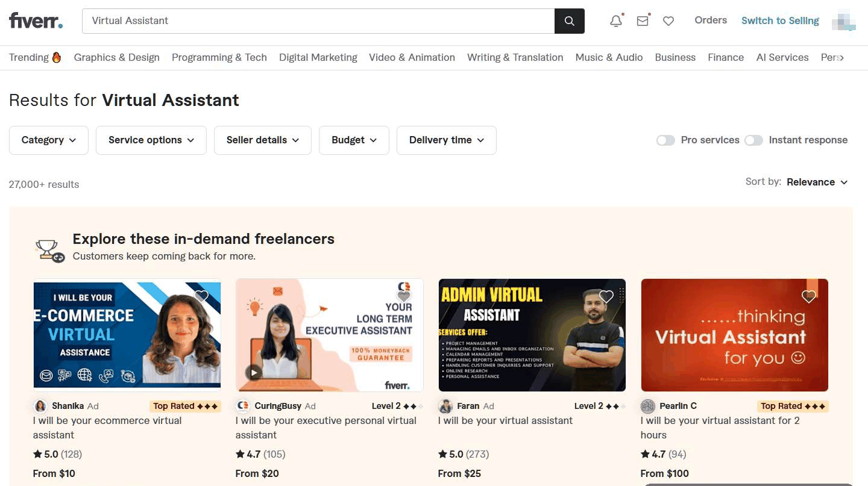Click the right arrow in category bar
Image resolution: width=868 pixels, height=486 pixels.
point(841,58)
